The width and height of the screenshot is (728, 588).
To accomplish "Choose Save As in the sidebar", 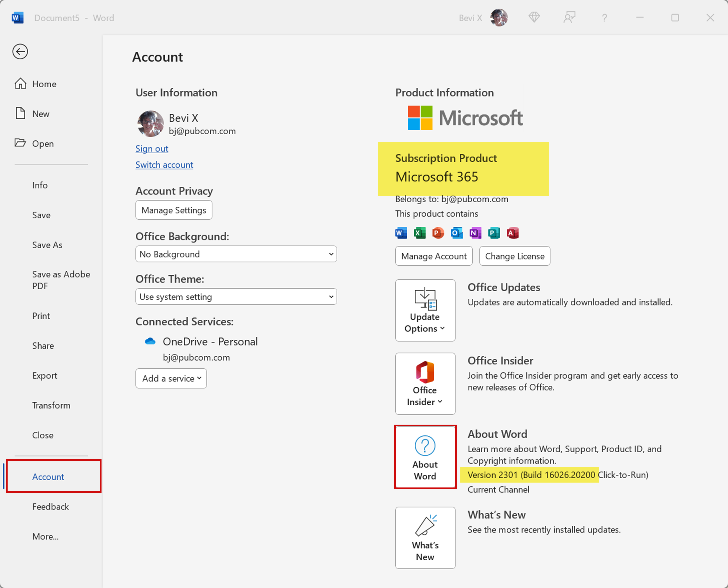I will pyautogui.click(x=47, y=245).
